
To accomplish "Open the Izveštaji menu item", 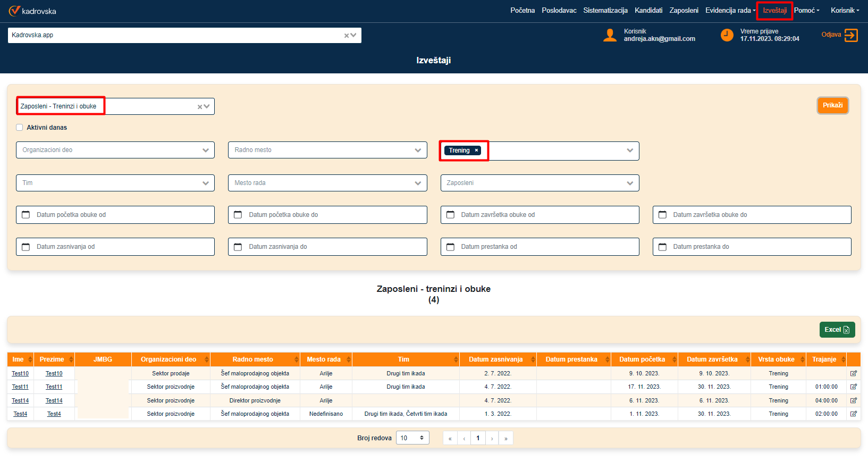I will pos(774,11).
